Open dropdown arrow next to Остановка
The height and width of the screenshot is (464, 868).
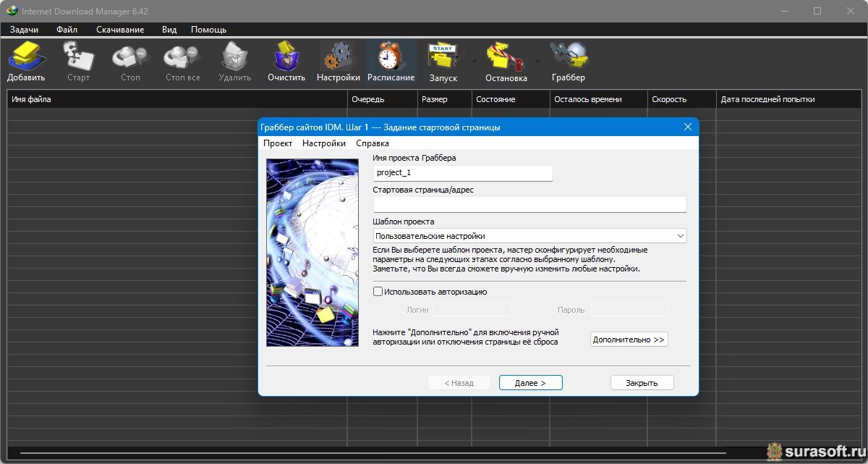(x=537, y=62)
